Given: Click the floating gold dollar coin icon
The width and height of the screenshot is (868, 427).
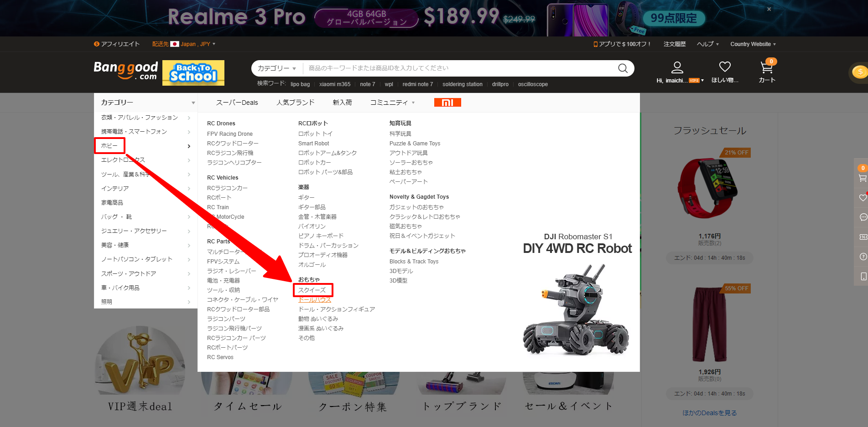Looking at the screenshot, I should (860, 72).
